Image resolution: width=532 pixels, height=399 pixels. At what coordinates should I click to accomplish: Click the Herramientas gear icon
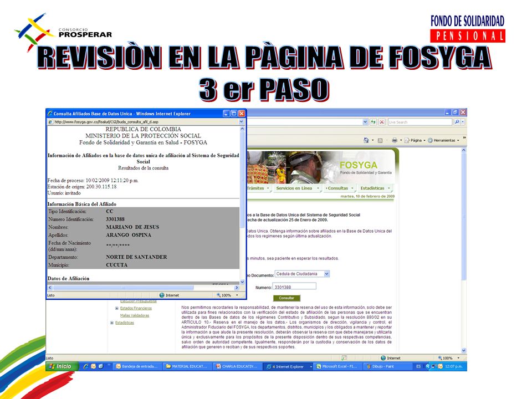[430, 140]
